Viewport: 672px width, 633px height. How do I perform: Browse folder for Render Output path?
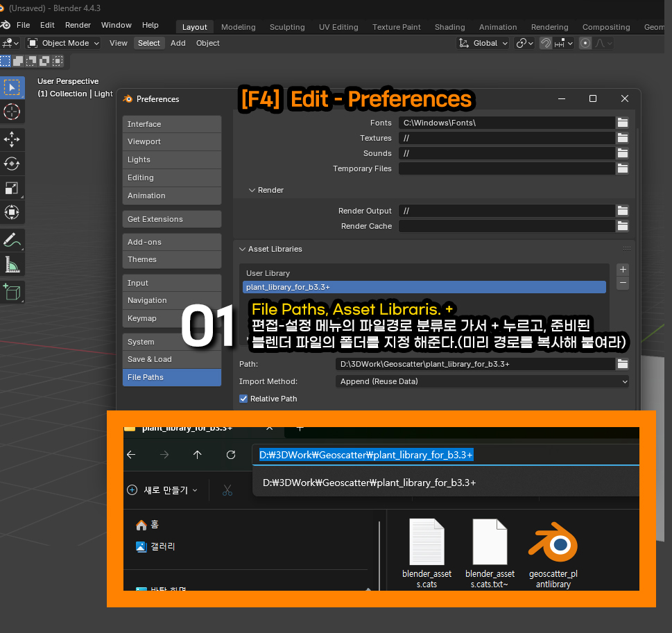click(623, 211)
